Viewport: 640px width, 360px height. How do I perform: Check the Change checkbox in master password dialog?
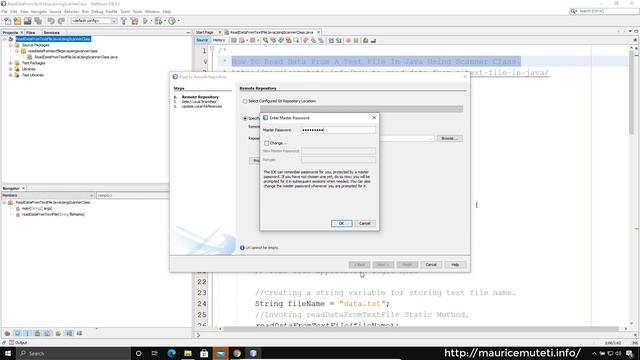point(267,143)
